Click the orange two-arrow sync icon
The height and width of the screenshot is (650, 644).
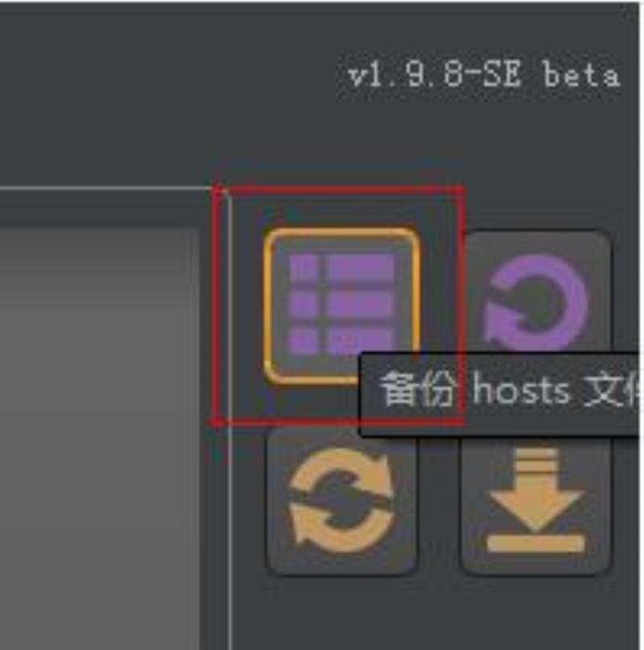click(341, 500)
